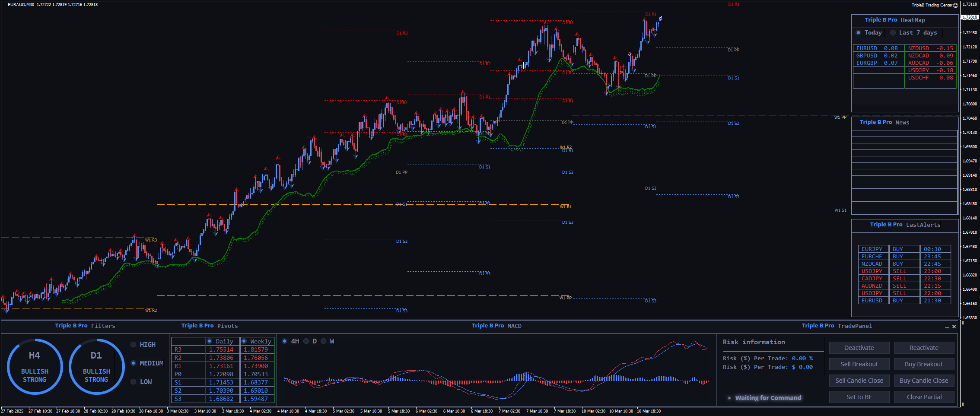Switch MACD timeframe to D
The height and width of the screenshot is (416, 980).
coord(306,341)
